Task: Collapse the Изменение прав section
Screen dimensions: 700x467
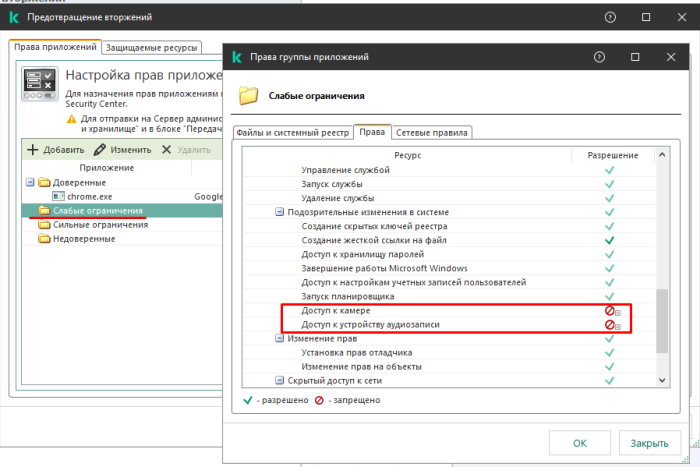Action: [x=279, y=339]
